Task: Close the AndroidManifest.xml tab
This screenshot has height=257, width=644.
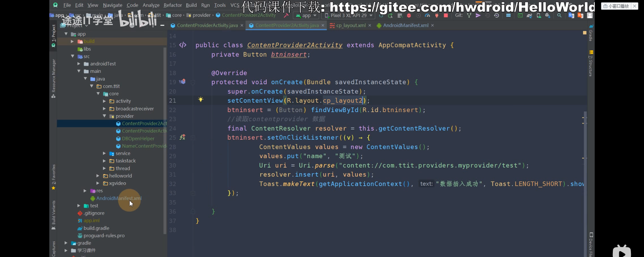Action: coord(433,25)
